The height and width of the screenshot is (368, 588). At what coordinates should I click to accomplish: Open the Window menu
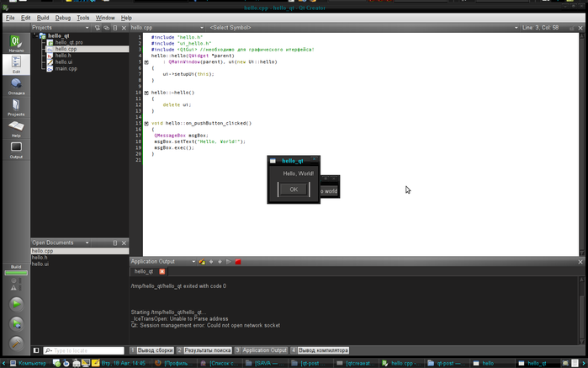105,18
